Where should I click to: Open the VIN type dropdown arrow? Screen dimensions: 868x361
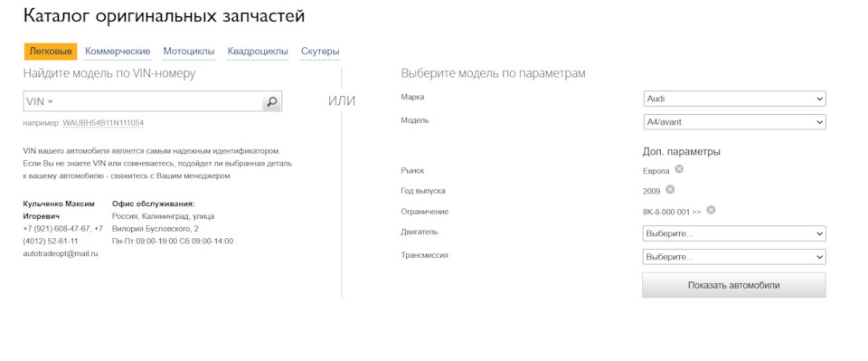tap(50, 102)
